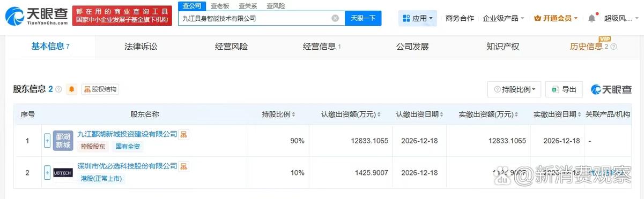This screenshot has height=199, width=644.
Task: Open equity chart icon for 深圳市优必选科技股份有限公司
Action: [x=183, y=166]
